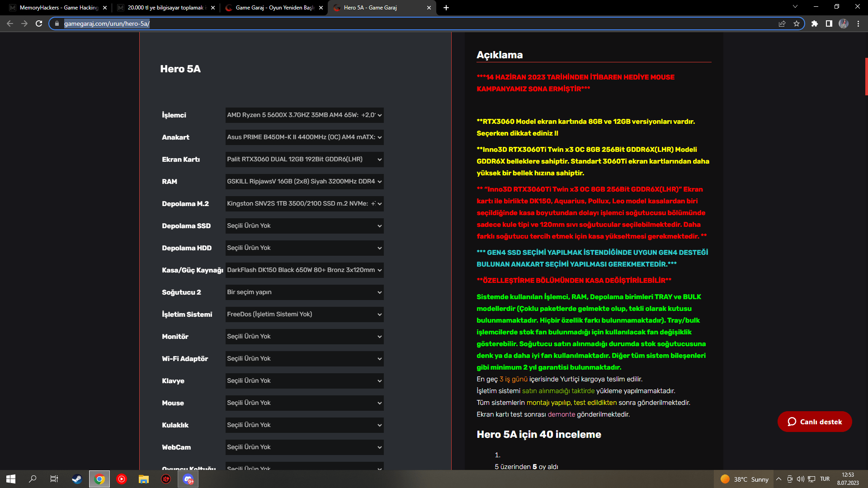Click the 'Açıklama' section heading
The image size is (868, 488).
pos(500,55)
